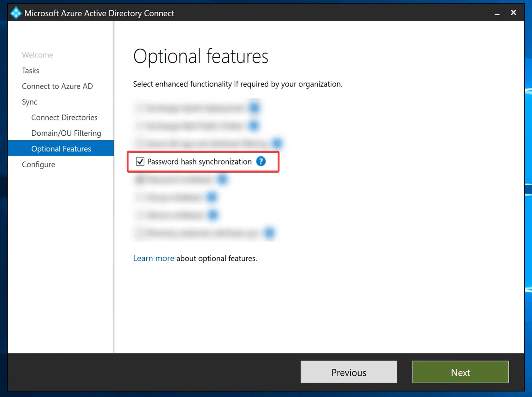
Task: Click the Optional features heading
Action: pyautogui.click(x=201, y=57)
